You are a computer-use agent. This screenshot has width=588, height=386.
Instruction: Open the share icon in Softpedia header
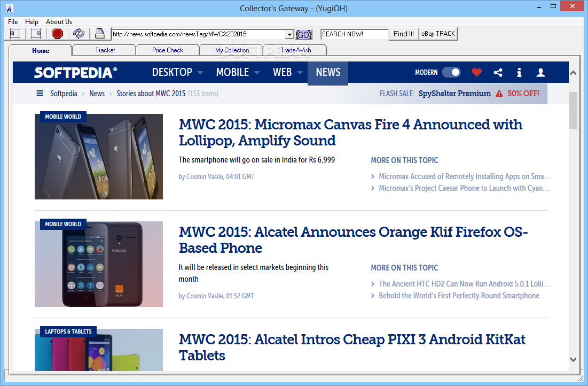coord(498,73)
